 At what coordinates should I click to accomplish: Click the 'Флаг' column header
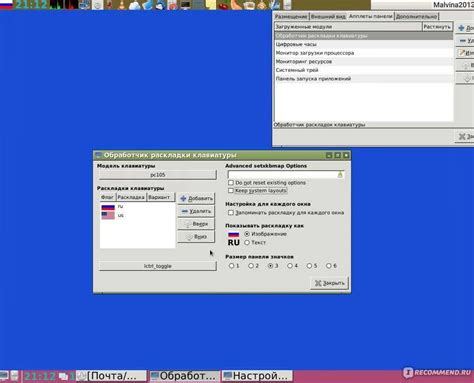[x=107, y=197]
